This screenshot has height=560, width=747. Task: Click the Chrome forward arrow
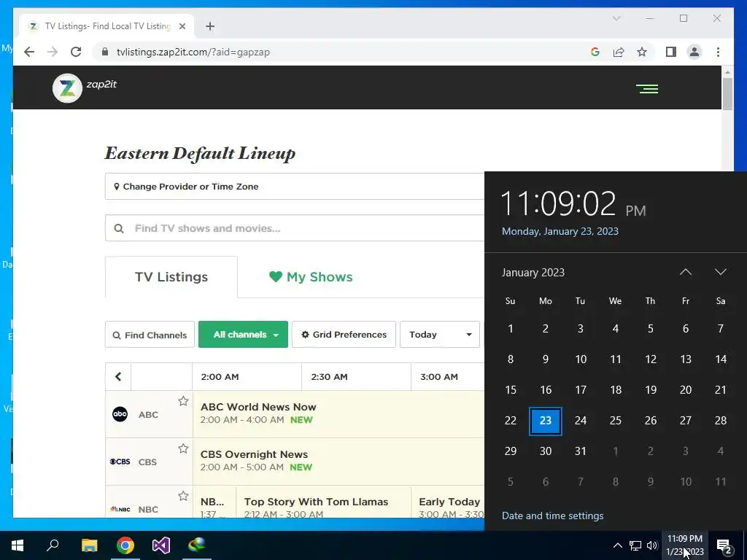coord(53,52)
